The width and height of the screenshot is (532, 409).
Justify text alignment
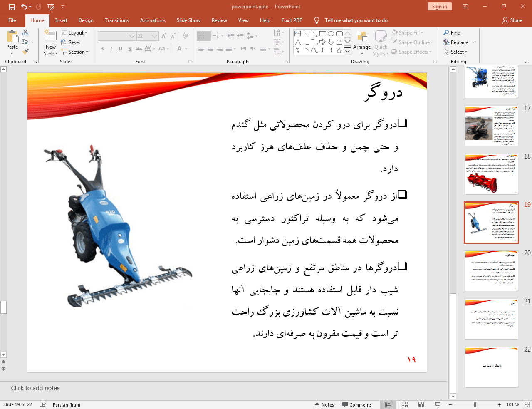[x=229, y=49]
